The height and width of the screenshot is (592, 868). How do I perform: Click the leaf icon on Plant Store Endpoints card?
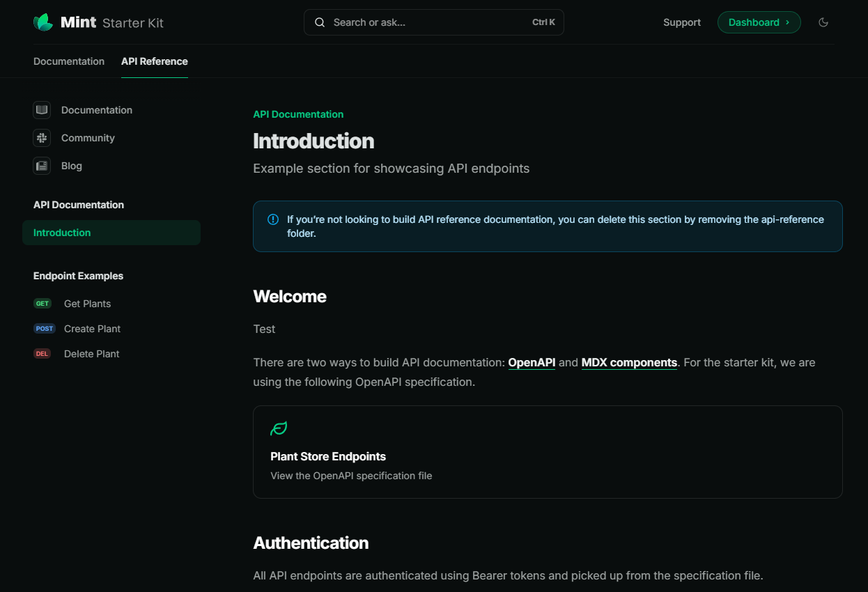tap(279, 428)
